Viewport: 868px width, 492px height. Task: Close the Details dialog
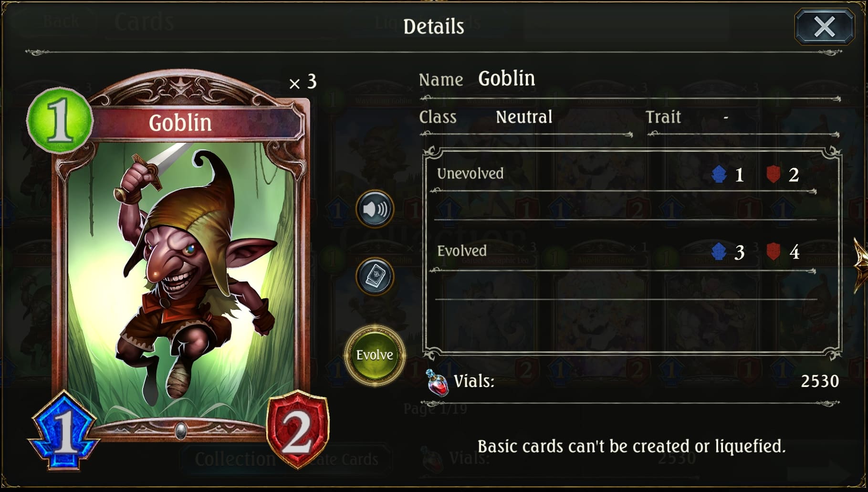pos(825,27)
